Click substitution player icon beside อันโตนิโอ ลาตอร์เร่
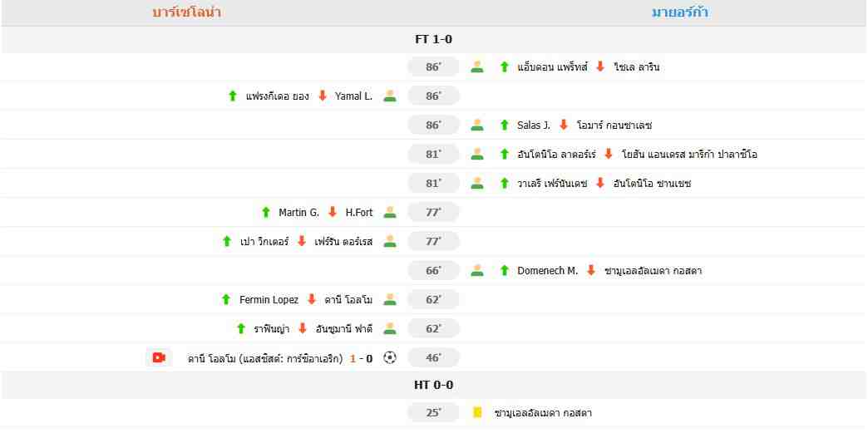868x438 pixels. (x=477, y=154)
